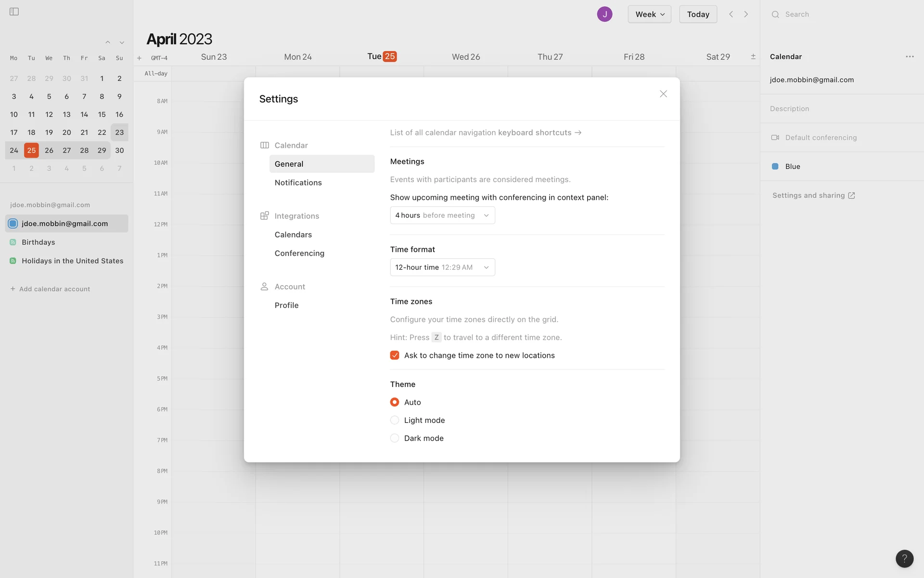924x578 pixels.
Task: Switch to the Conferencing settings section
Action: (x=299, y=253)
